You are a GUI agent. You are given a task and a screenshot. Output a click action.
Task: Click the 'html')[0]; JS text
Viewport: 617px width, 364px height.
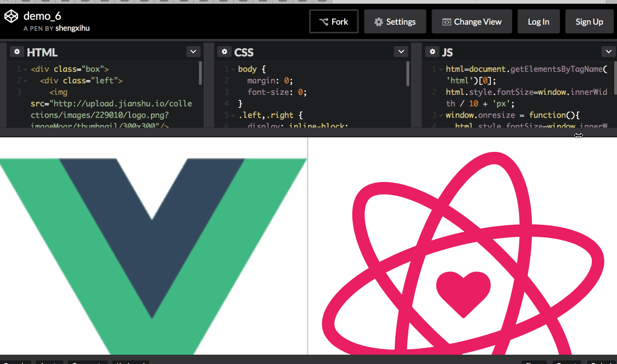coord(471,81)
